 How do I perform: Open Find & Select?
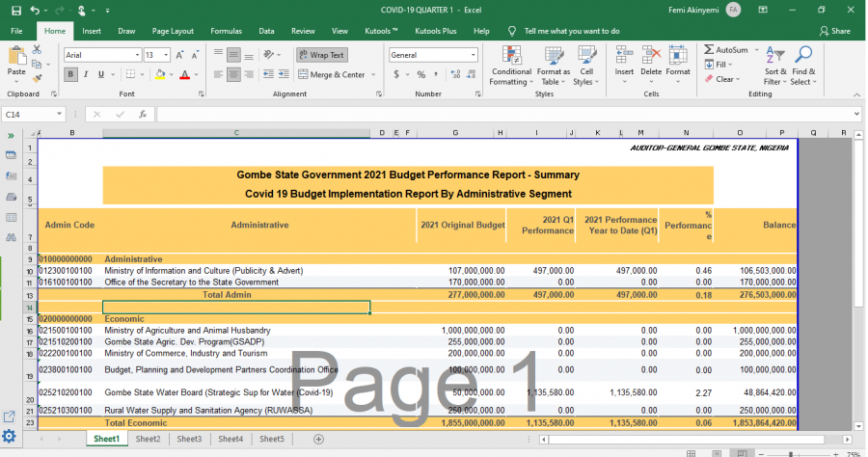pos(803,66)
